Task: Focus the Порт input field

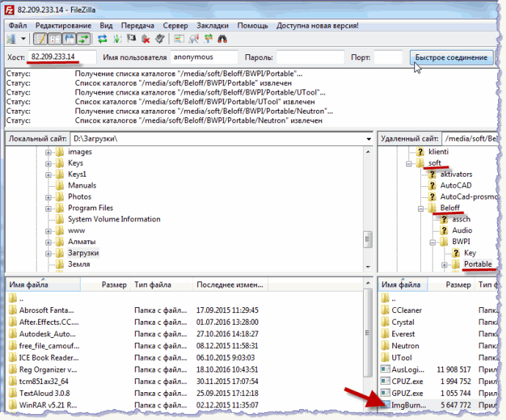Action: pyautogui.click(x=388, y=57)
